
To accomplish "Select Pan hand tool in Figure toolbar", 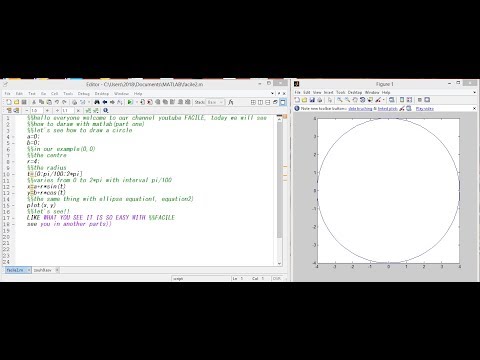I will click(x=355, y=100).
